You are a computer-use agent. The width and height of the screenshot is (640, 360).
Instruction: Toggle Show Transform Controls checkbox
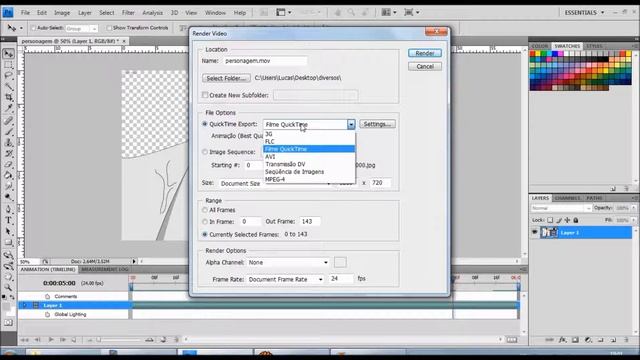[109, 28]
